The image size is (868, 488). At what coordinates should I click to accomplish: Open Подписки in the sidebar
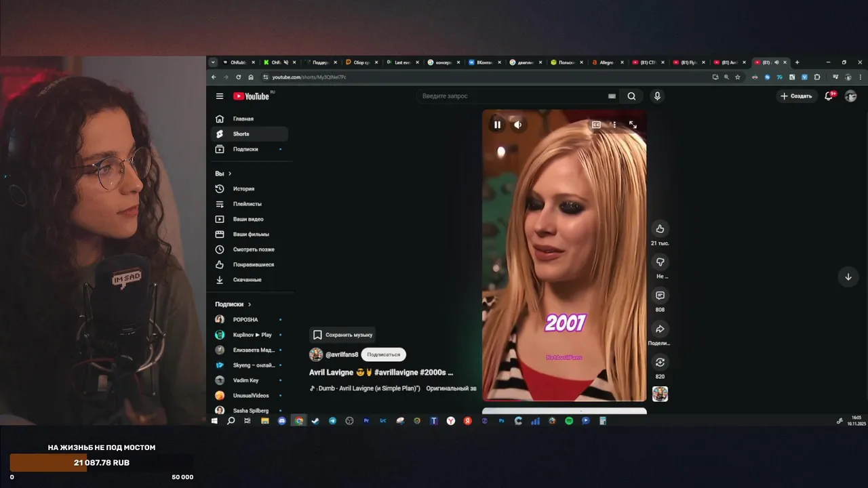[249, 149]
